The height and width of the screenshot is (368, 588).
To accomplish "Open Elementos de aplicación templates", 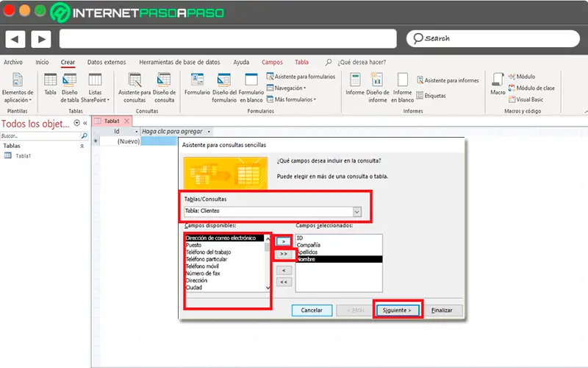I will click(17, 88).
